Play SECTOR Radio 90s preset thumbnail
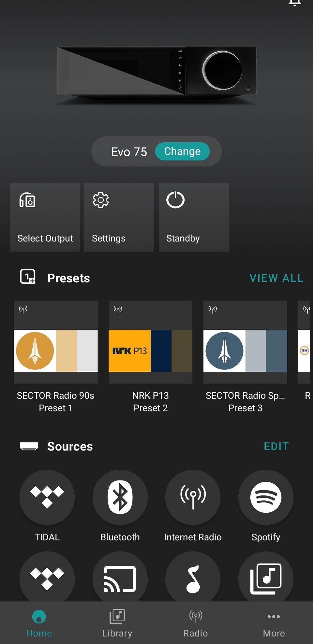Image resolution: width=313 pixels, height=644 pixels. 56,342
